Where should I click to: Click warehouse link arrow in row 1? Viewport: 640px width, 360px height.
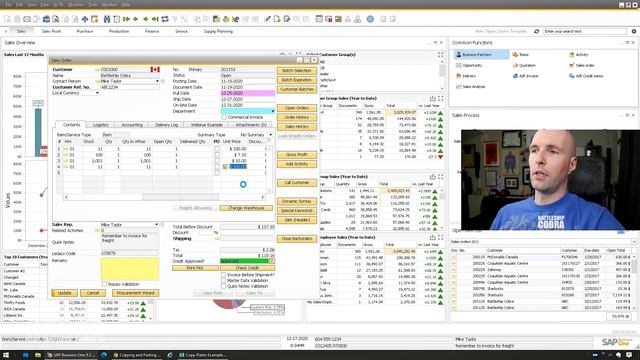[65, 149]
